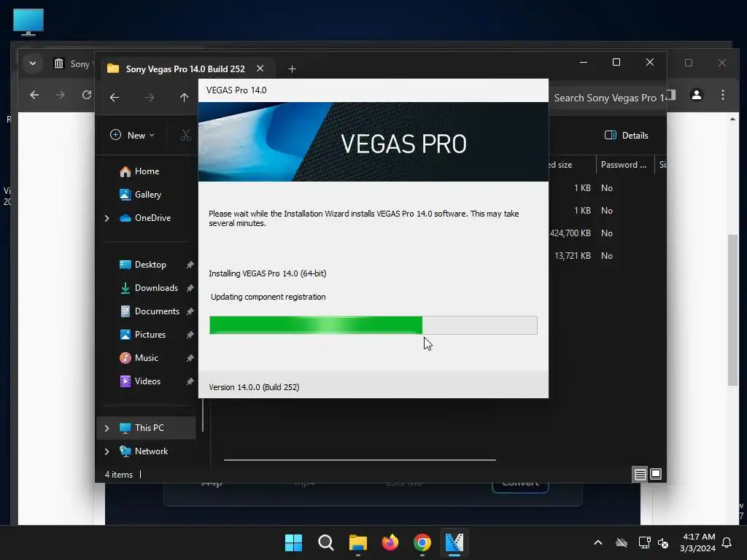This screenshot has width=747, height=560.
Task: Sort by the Password column header
Action: [x=624, y=165]
